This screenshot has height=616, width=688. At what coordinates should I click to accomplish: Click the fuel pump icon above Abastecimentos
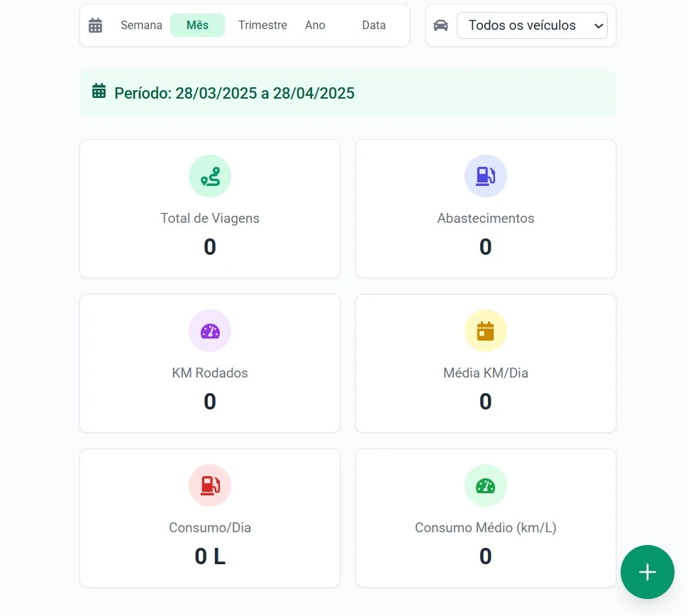485,176
